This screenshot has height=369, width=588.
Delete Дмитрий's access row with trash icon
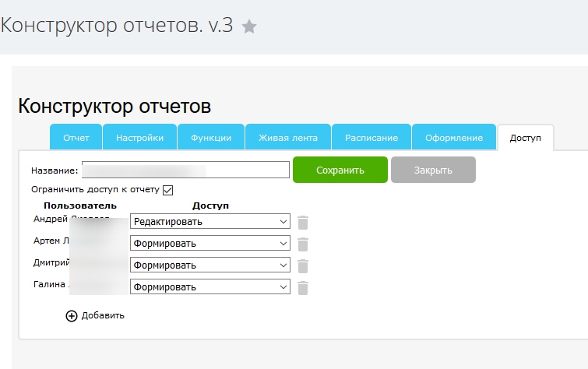coord(303,265)
